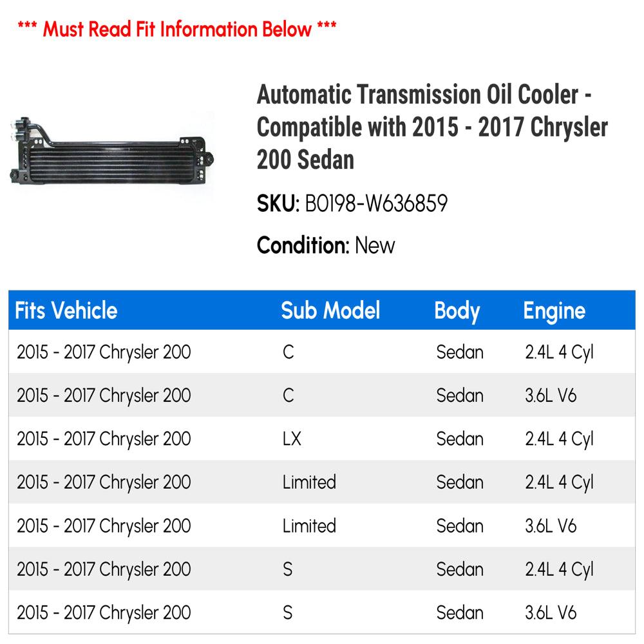644x644 pixels.
Task: Click the Sedan body cell in the LX row
Action: point(460,439)
